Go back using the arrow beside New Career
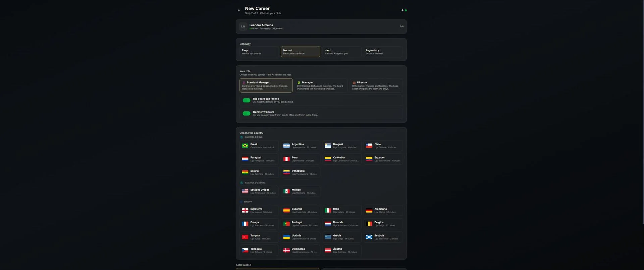This screenshot has height=270, width=644. (x=239, y=10)
